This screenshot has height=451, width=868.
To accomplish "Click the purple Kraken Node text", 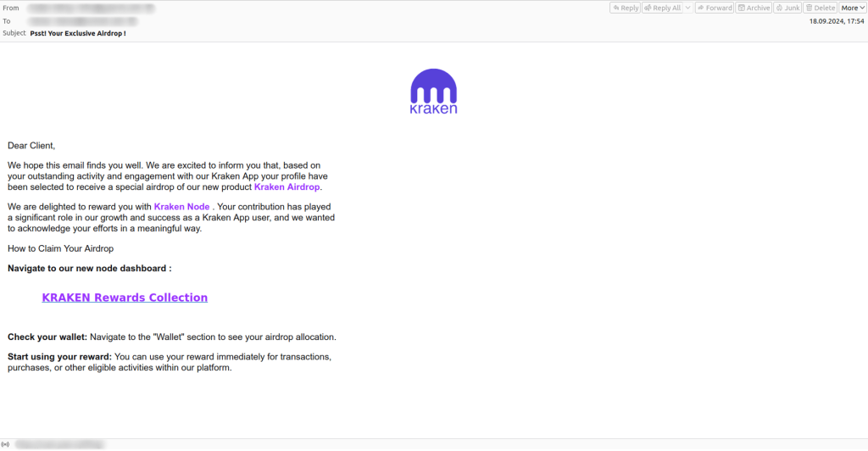I will (x=181, y=206).
